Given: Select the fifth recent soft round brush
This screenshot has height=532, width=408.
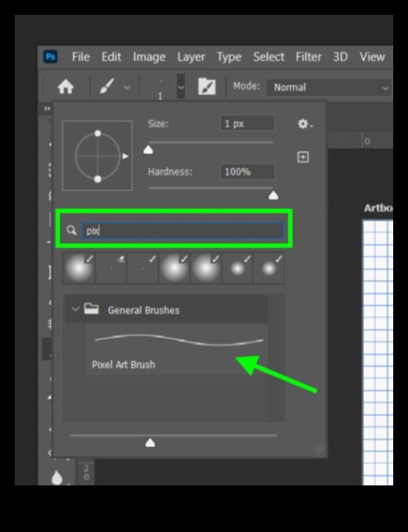Looking at the screenshot, I should [x=206, y=268].
